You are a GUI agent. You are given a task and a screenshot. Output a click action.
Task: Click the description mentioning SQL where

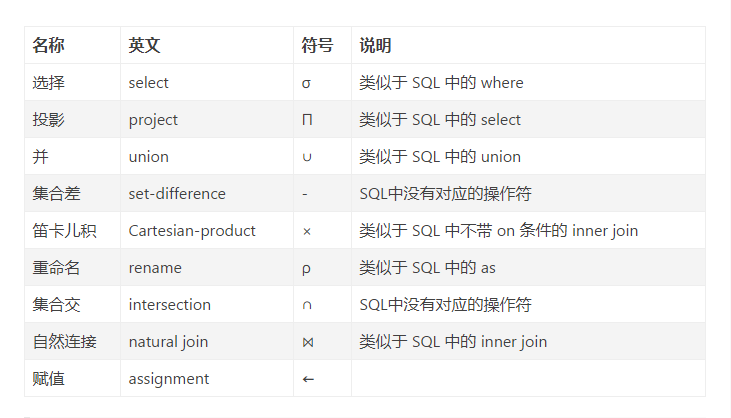[x=441, y=83]
